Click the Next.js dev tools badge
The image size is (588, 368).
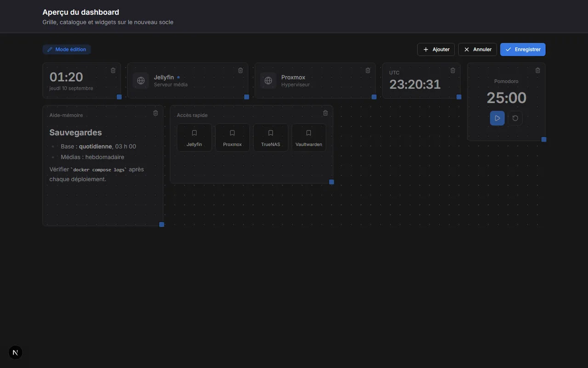click(x=16, y=352)
